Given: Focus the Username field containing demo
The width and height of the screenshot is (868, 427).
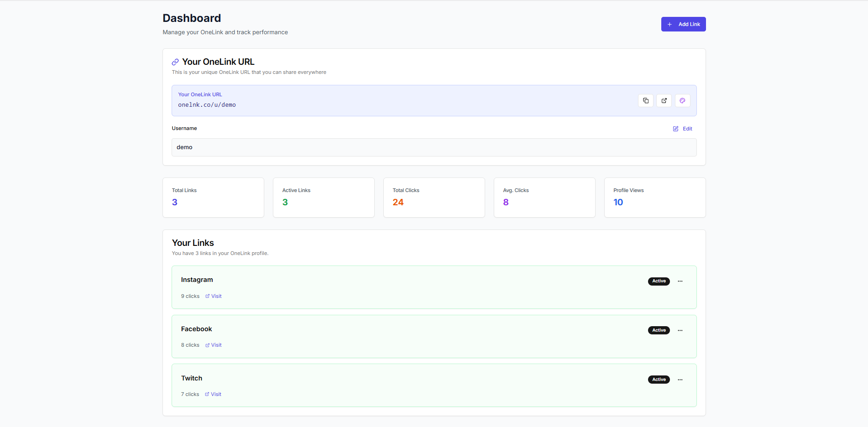Looking at the screenshot, I should [434, 147].
